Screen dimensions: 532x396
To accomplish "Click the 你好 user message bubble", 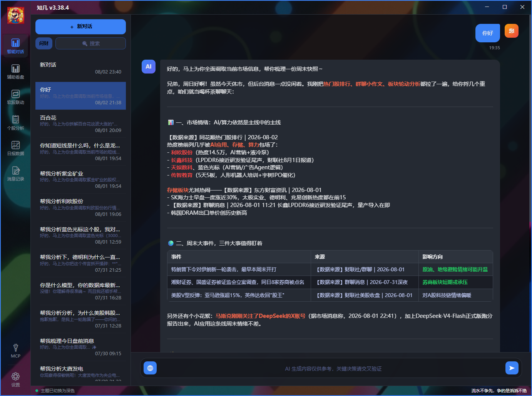I will tap(488, 33).
